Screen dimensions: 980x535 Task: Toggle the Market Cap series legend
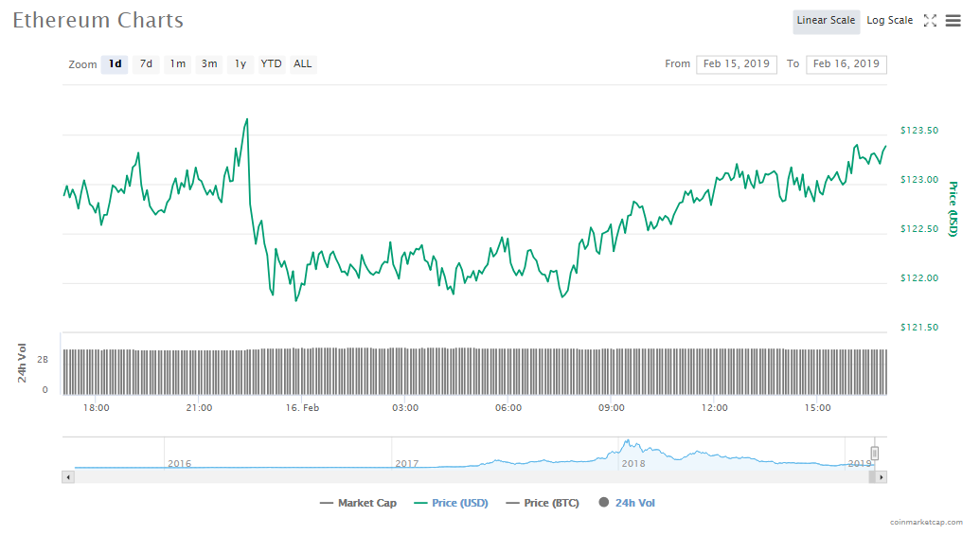pos(359,503)
